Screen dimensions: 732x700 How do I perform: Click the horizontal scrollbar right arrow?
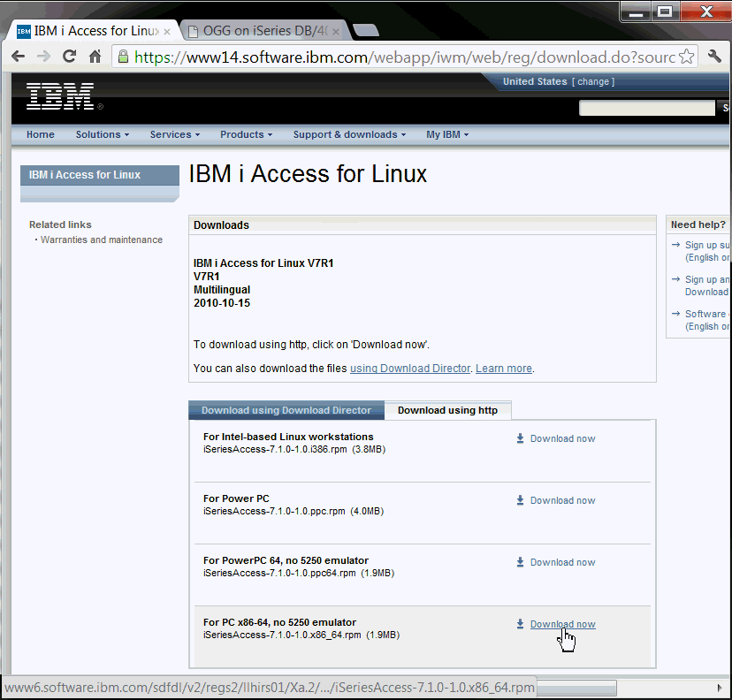click(720, 688)
